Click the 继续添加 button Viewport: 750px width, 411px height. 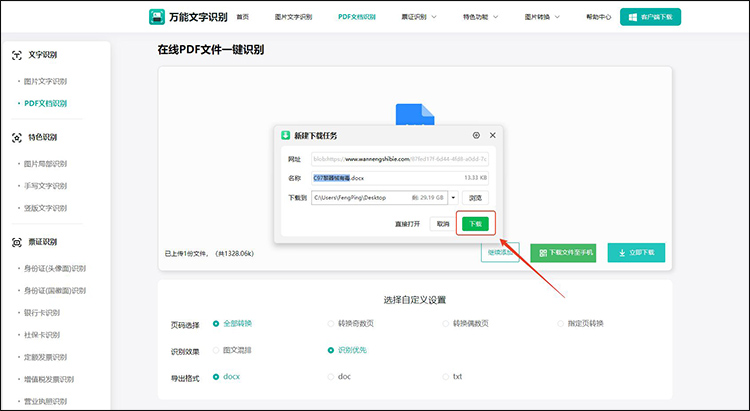coord(500,253)
